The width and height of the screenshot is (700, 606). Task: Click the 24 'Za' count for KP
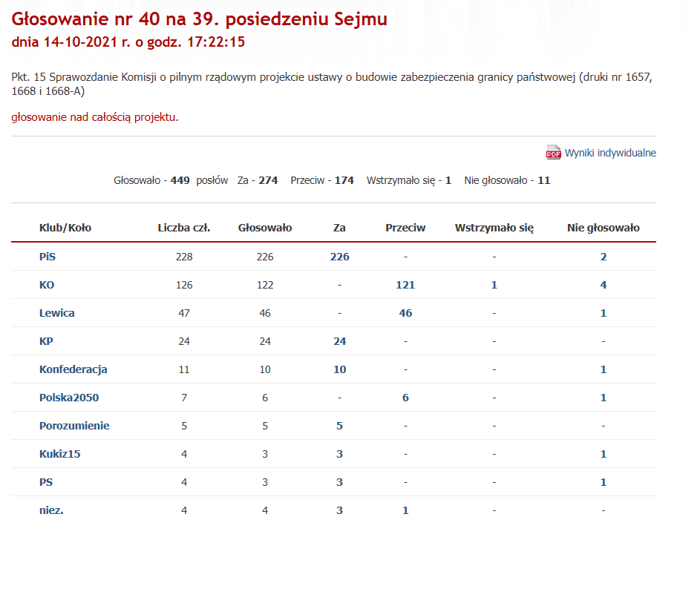pos(339,340)
